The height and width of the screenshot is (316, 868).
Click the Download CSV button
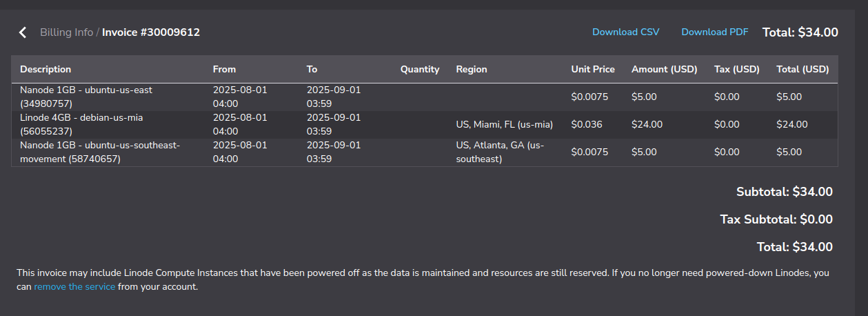coord(625,32)
